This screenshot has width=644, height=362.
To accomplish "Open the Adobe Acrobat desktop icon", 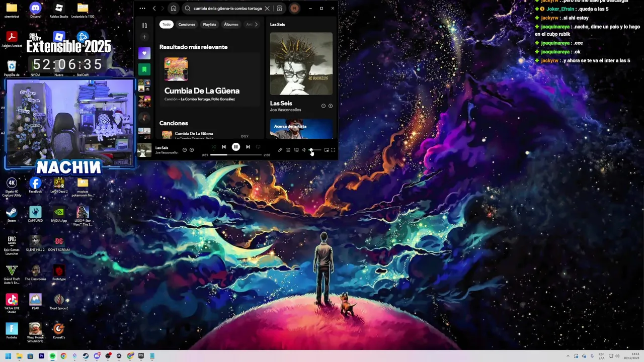I will [12, 39].
